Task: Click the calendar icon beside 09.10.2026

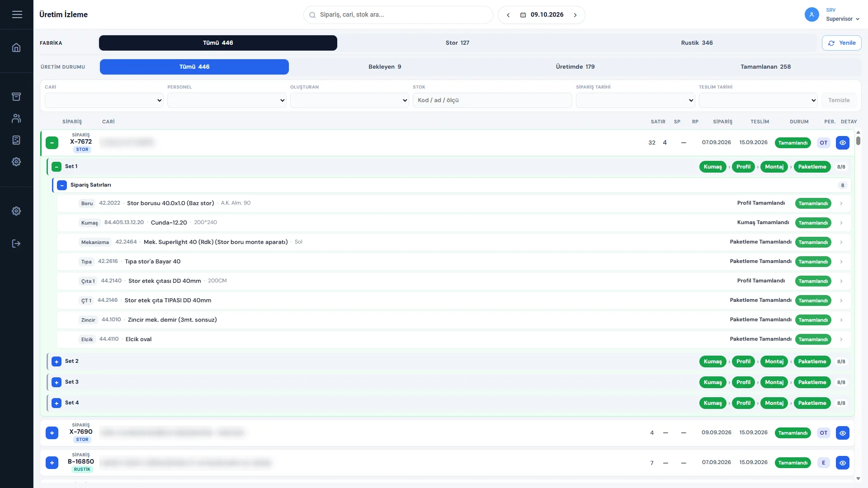Action: point(523,15)
